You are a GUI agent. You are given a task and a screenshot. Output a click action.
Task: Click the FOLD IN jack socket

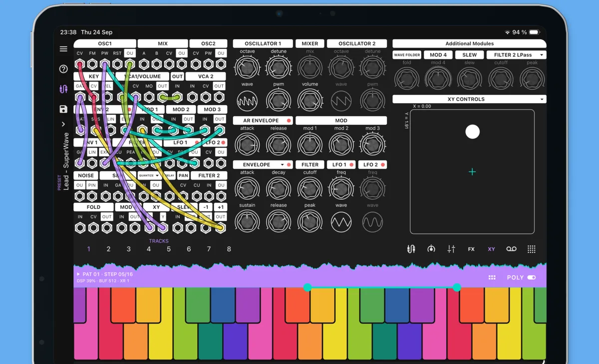coord(80,228)
